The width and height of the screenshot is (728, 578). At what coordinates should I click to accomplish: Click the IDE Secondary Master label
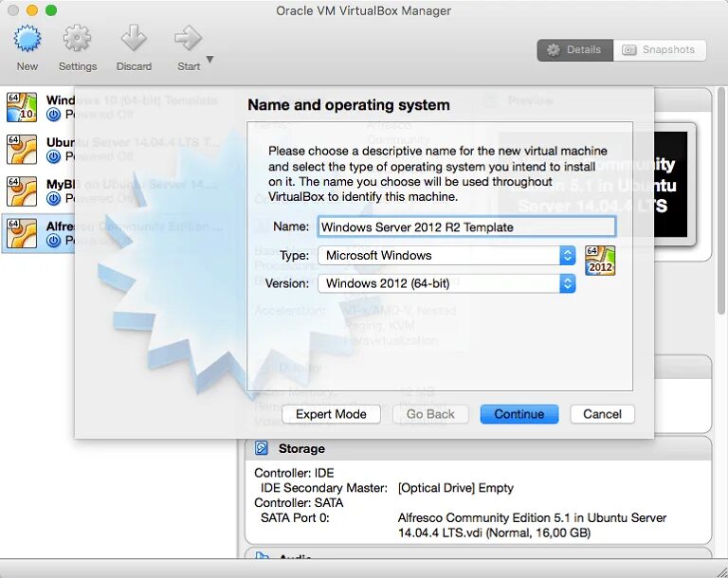pos(324,488)
